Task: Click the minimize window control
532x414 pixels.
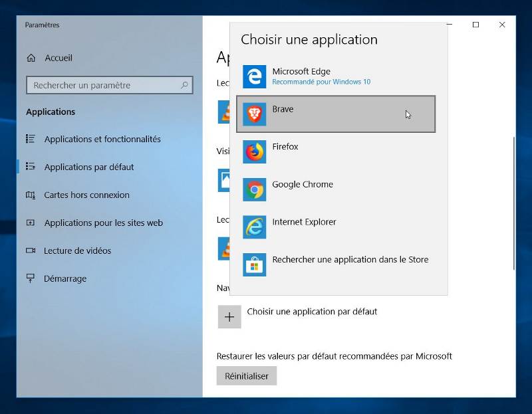Action: 450,25
